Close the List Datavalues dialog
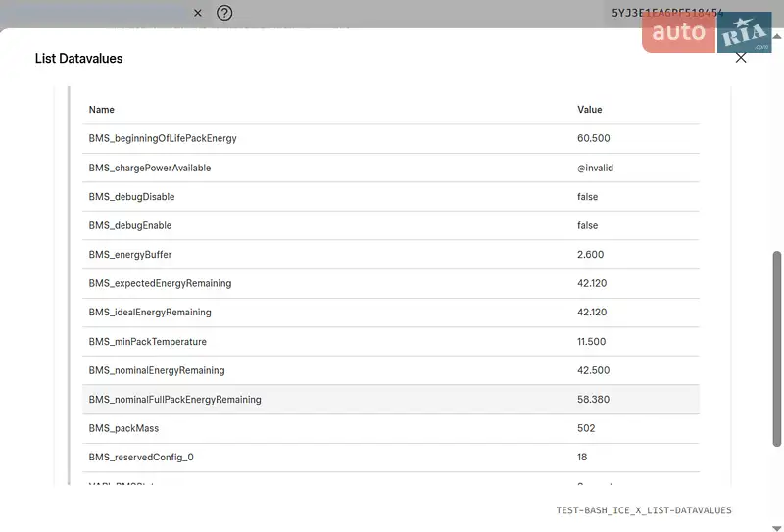Viewport: 784px width, 532px height. (x=741, y=58)
